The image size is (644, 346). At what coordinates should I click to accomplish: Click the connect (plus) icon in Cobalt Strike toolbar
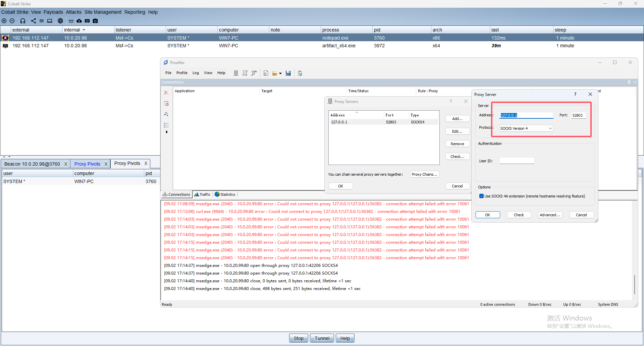(4, 21)
